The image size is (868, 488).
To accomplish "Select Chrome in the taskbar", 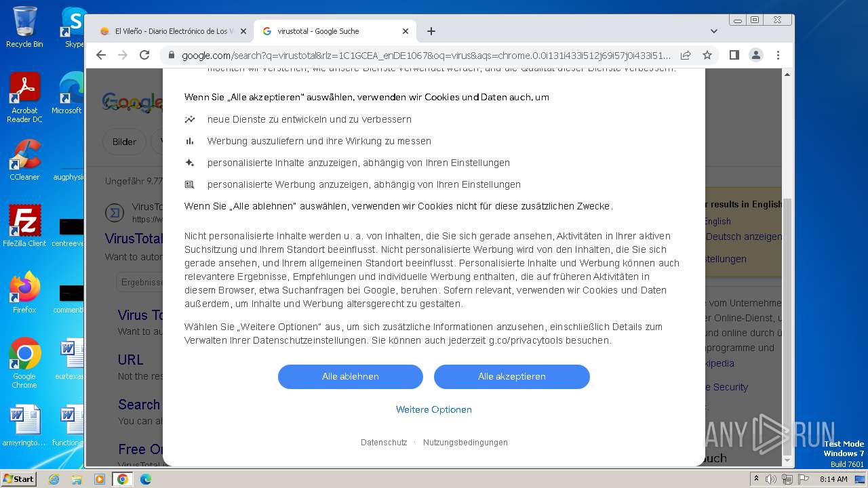I will [123, 479].
